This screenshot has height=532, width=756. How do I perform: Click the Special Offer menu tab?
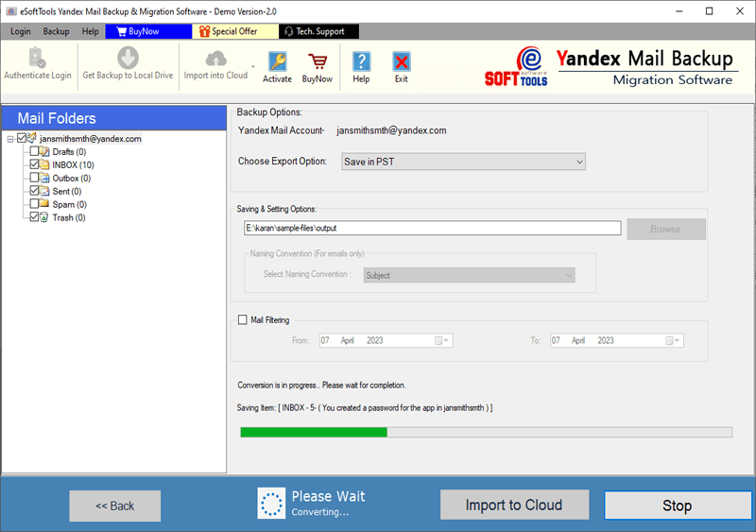click(x=235, y=31)
